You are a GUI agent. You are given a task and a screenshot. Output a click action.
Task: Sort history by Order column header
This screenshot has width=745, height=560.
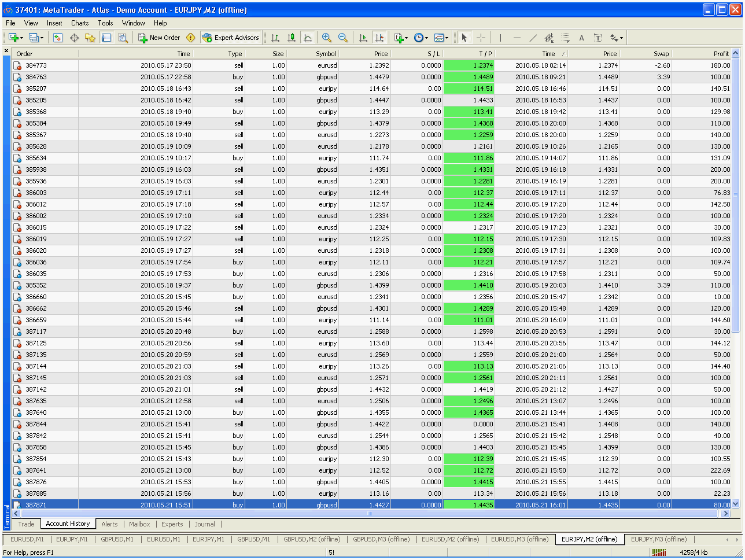pos(45,54)
